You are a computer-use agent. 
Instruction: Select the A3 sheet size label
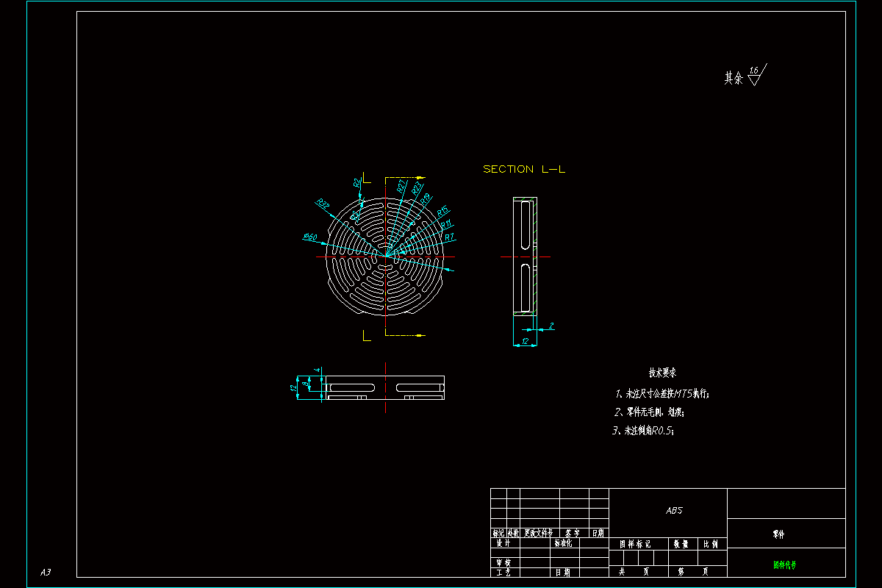tap(46, 572)
